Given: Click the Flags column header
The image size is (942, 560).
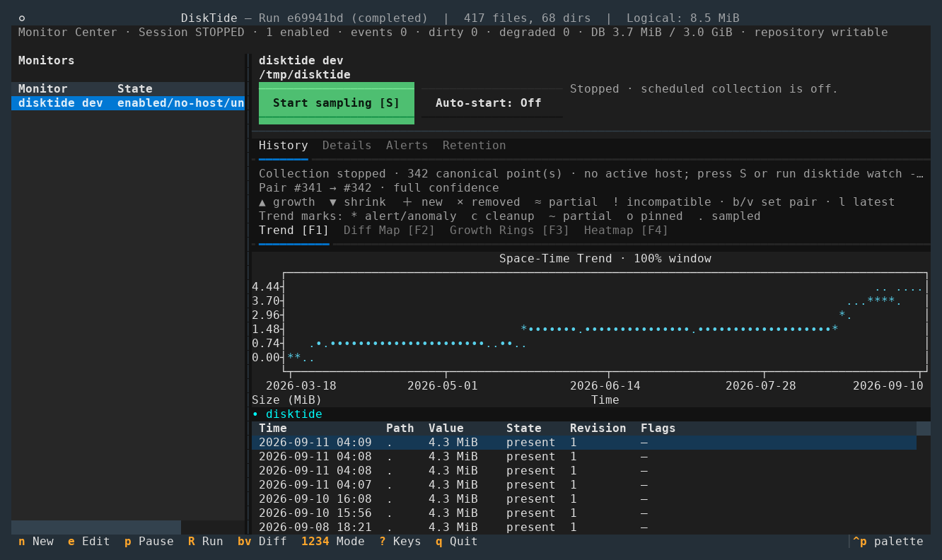Looking at the screenshot, I should pos(658,428).
